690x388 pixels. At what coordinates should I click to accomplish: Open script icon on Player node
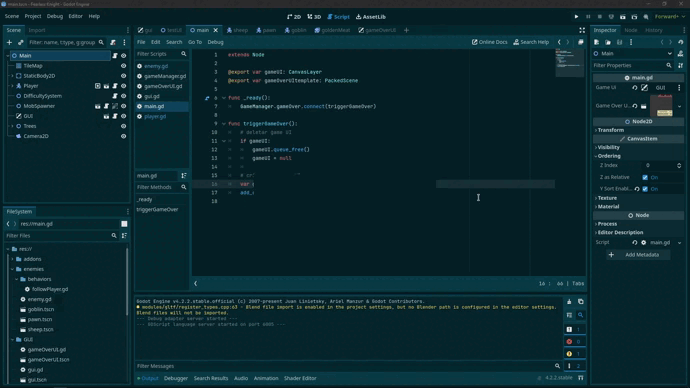coord(115,86)
